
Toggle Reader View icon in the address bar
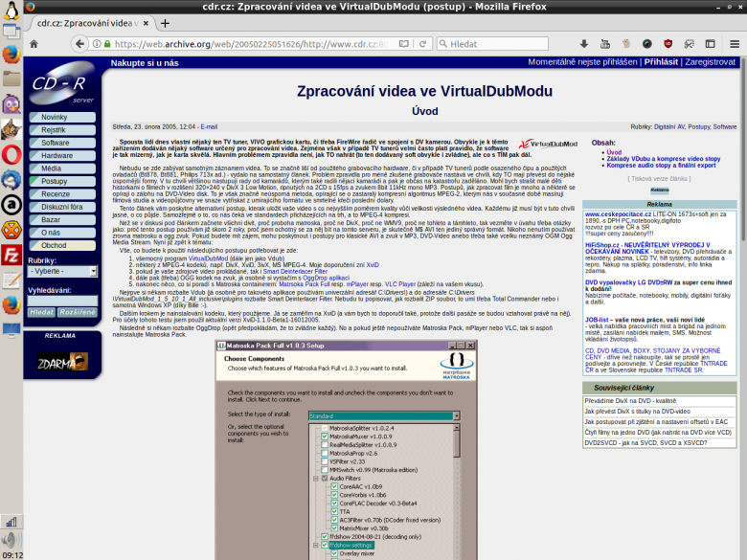pos(404,44)
